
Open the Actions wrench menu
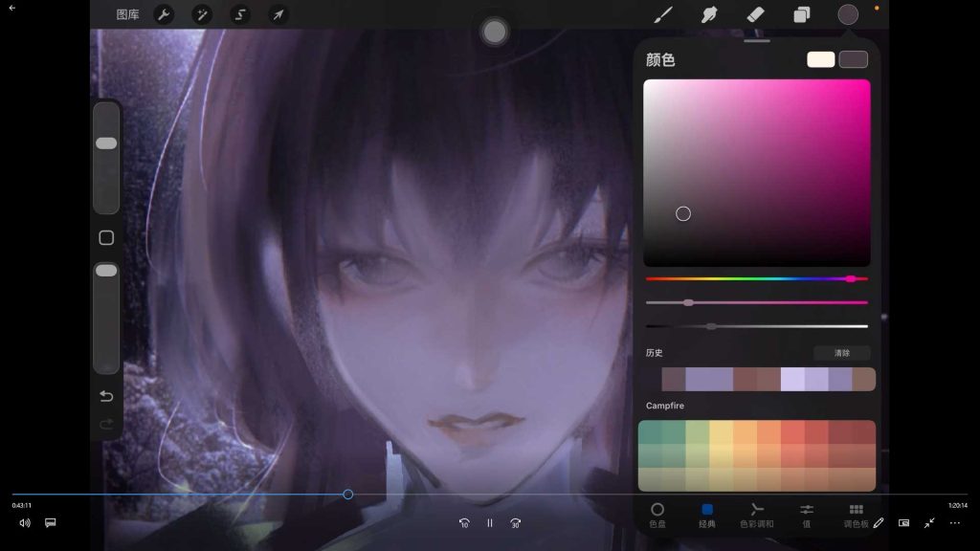[164, 14]
